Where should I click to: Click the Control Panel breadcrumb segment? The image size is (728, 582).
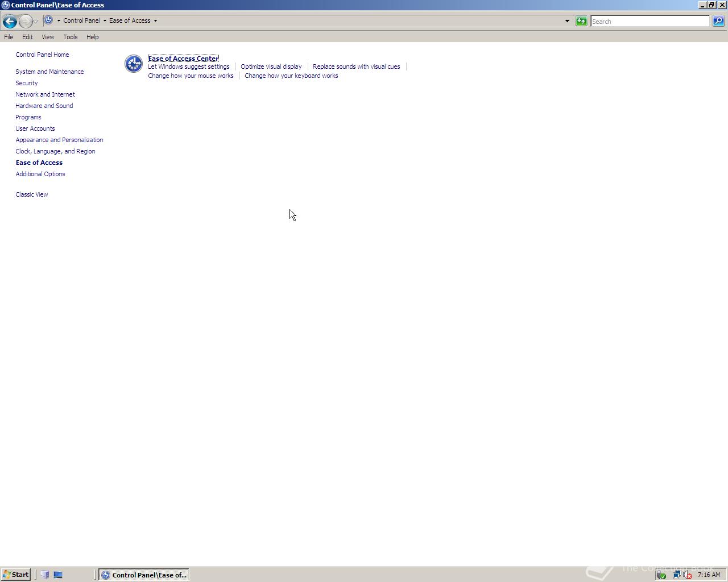coord(81,20)
